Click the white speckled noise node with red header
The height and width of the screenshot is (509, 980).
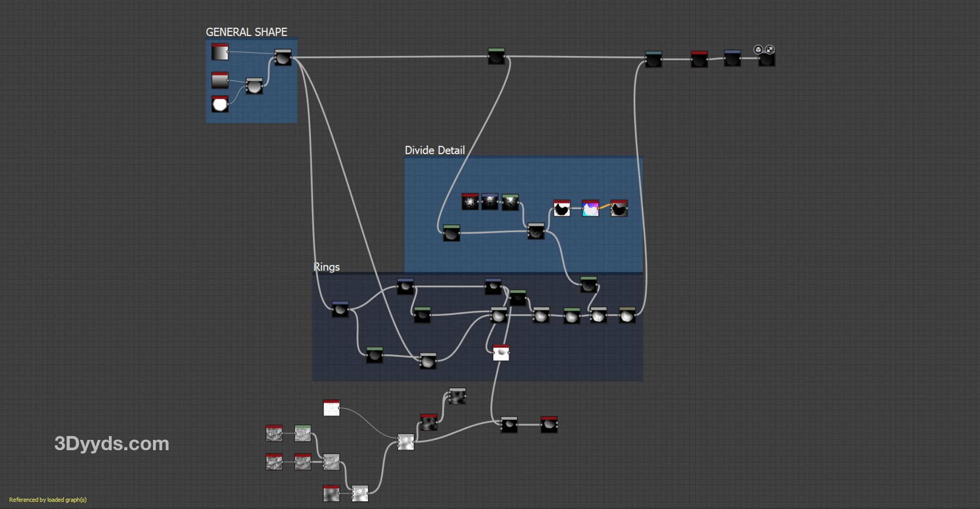331,408
